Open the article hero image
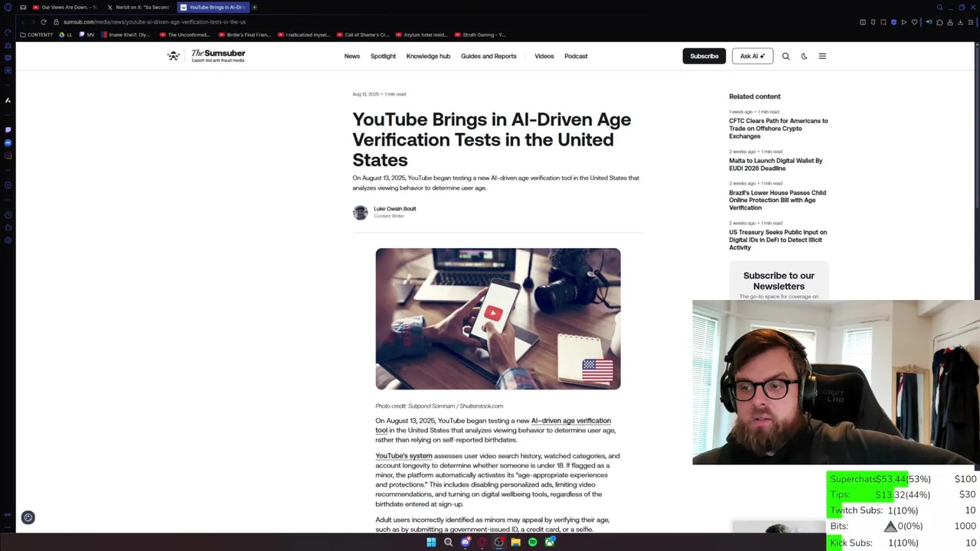This screenshot has height=551, width=980. point(498,318)
